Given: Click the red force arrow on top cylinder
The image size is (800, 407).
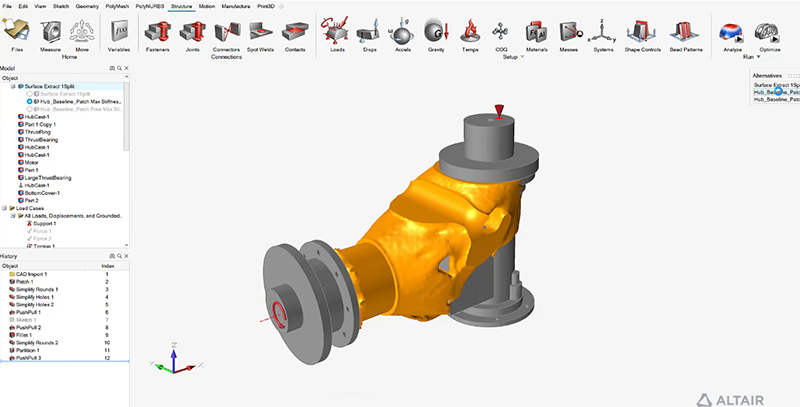Looking at the screenshot, I should 499,111.
